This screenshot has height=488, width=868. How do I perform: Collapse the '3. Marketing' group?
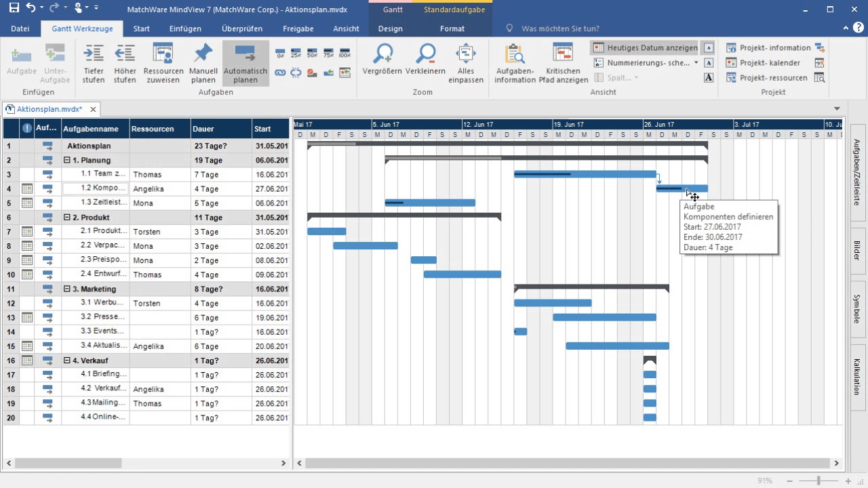click(x=67, y=289)
